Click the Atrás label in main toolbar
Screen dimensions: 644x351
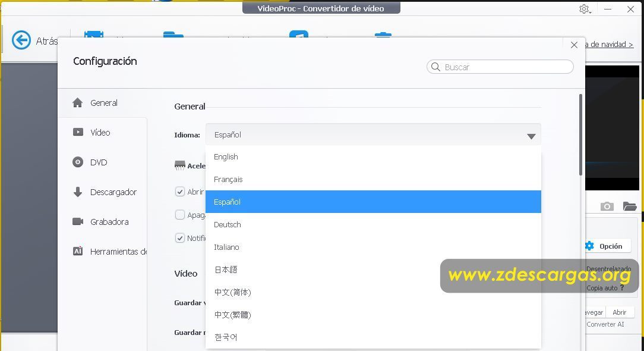click(x=46, y=40)
